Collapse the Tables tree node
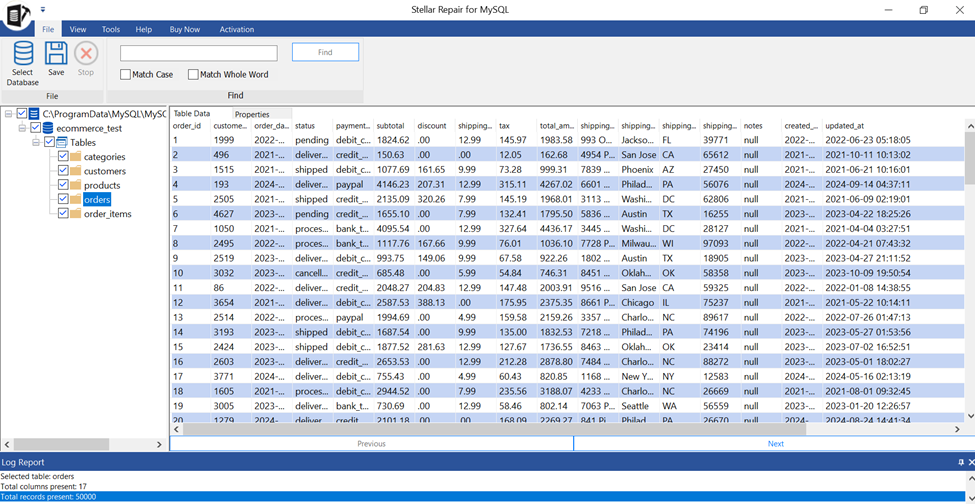This screenshot has height=504, width=975. pyautogui.click(x=36, y=142)
